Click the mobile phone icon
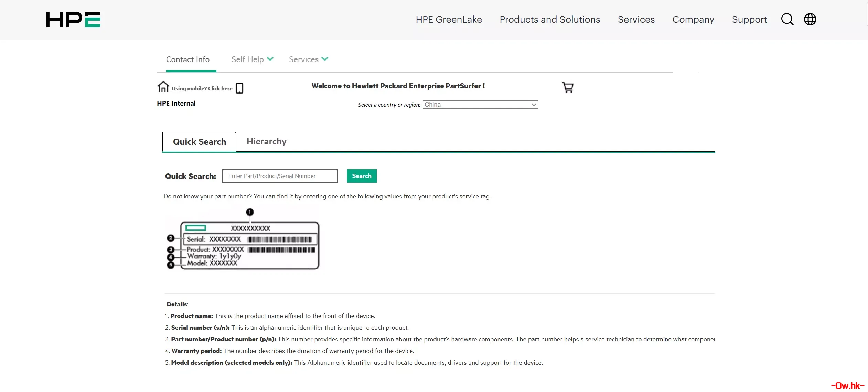This screenshot has height=392, width=868. [x=240, y=88]
